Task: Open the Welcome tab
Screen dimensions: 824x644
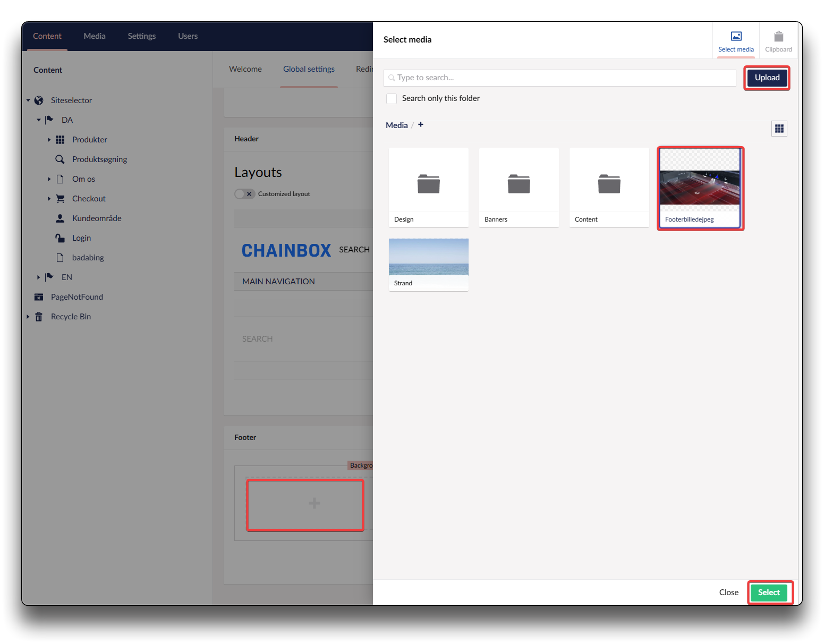Action: click(245, 69)
